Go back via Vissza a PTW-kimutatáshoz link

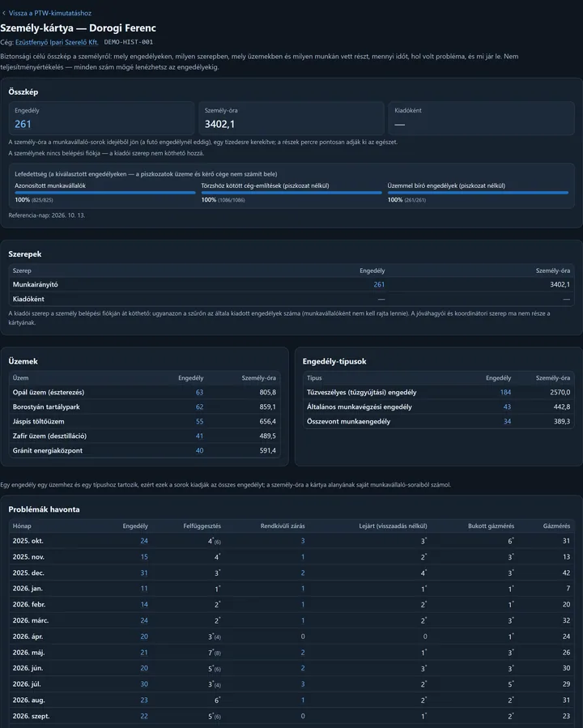[x=46, y=13]
